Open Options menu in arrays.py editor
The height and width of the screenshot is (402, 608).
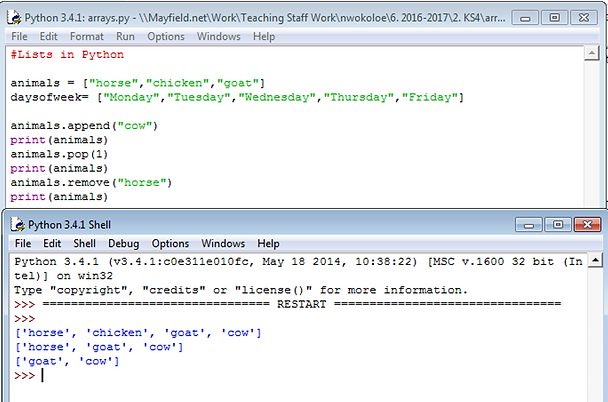click(x=166, y=36)
